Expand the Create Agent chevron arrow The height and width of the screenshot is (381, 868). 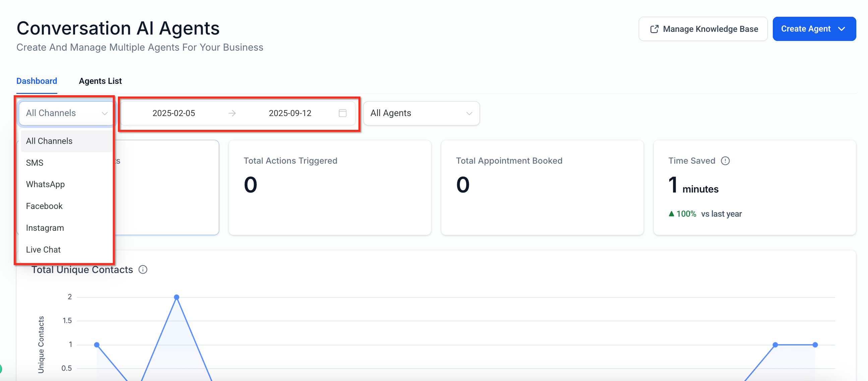pyautogui.click(x=842, y=29)
